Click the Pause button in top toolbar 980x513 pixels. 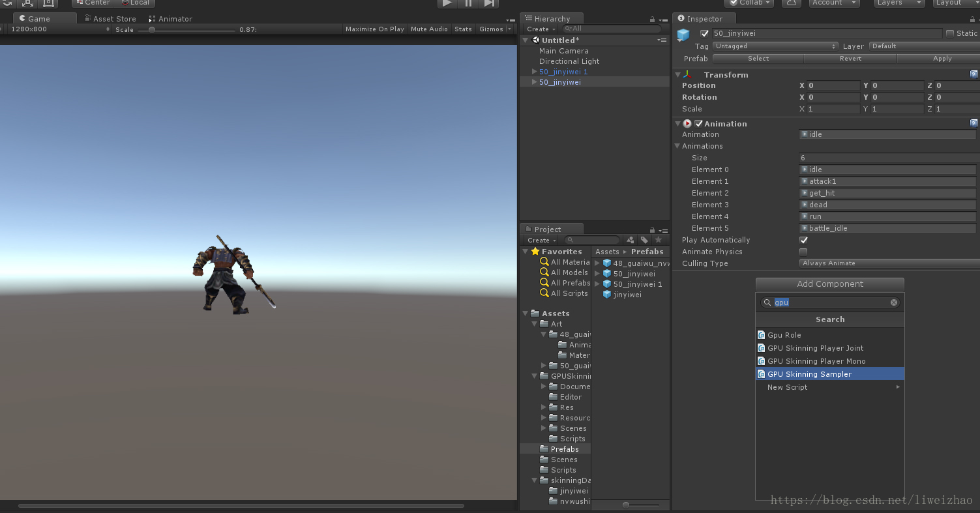point(468,3)
